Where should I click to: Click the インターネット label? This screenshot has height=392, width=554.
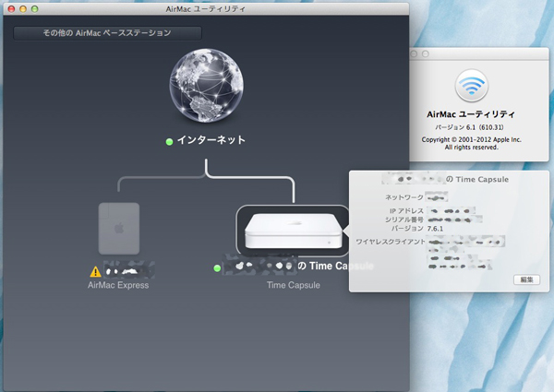211,140
